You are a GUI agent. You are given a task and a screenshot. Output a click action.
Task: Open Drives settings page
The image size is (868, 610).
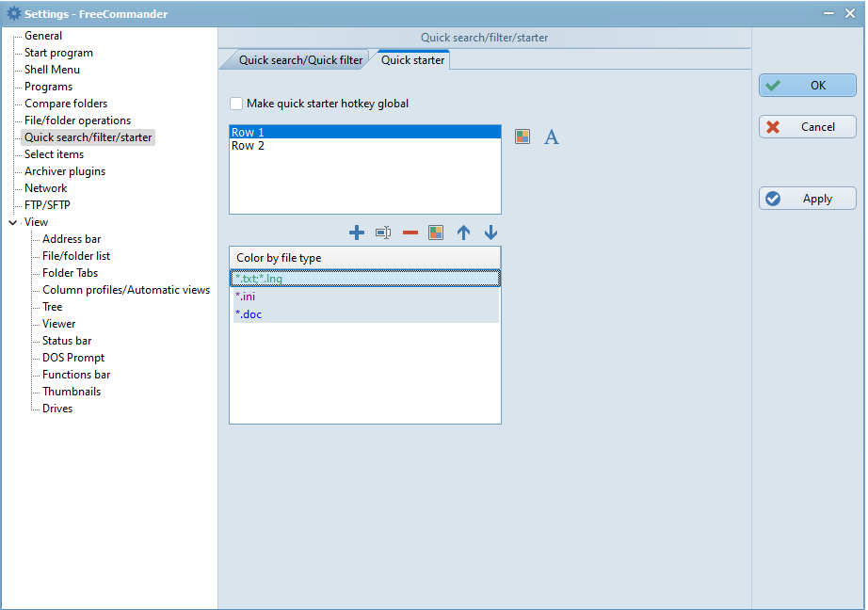[x=57, y=409]
